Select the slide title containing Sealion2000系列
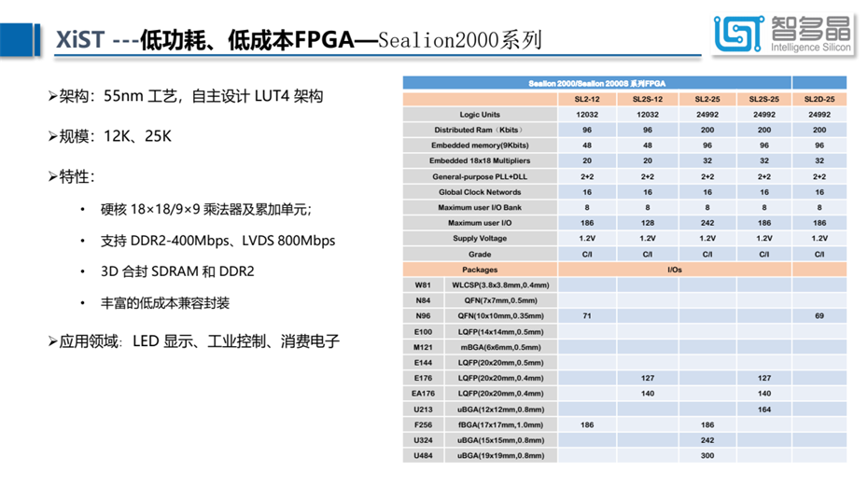Screen dimensions: 868x486 (x=298, y=41)
